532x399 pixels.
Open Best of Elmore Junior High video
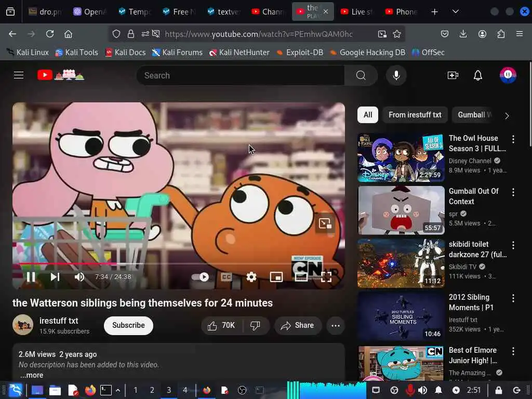[x=401, y=363]
